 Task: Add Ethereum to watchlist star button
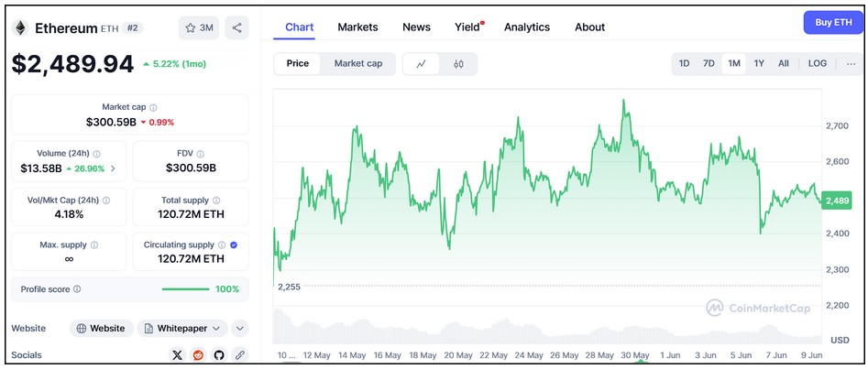pos(199,27)
